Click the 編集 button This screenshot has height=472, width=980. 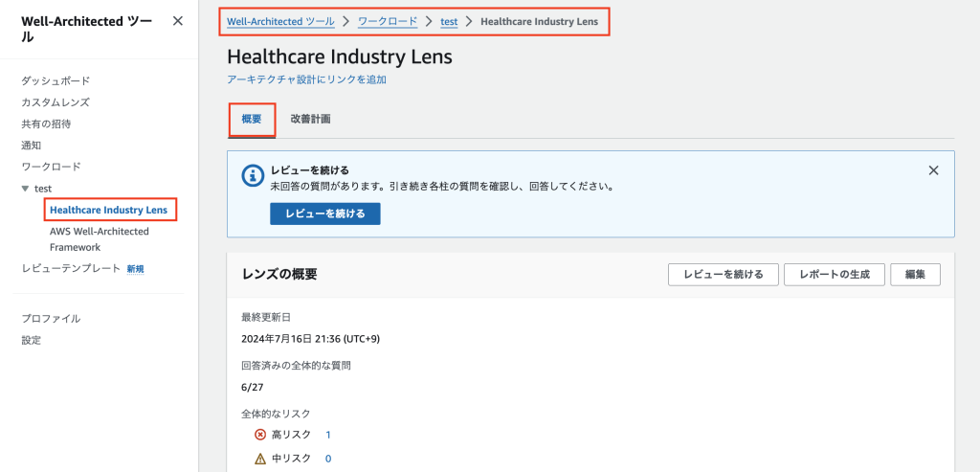[915, 275]
